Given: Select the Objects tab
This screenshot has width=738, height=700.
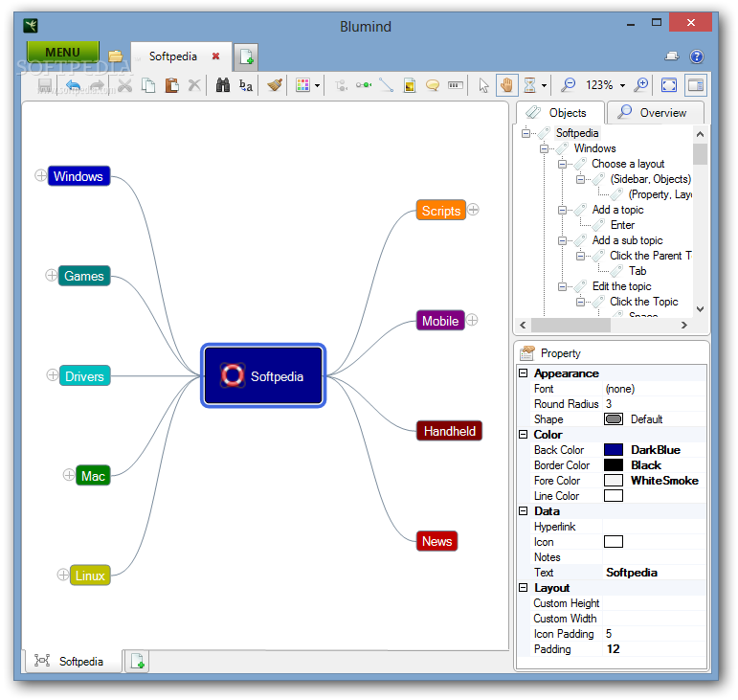Looking at the screenshot, I should (560, 113).
